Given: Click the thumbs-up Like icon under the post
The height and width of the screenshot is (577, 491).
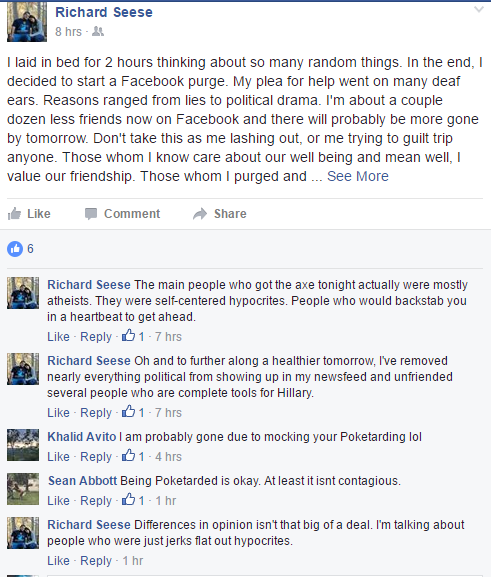Looking at the screenshot, I should pos(14,213).
